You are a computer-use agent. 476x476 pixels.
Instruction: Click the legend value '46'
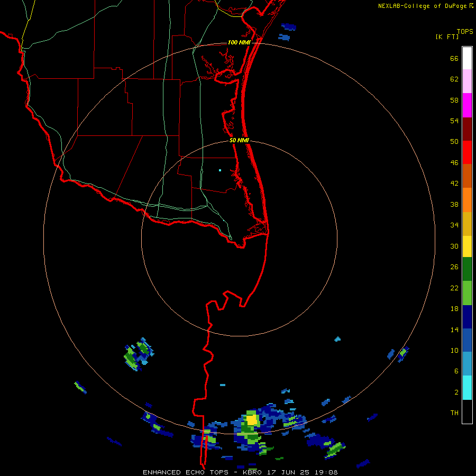pyautogui.click(x=454, y=163)
